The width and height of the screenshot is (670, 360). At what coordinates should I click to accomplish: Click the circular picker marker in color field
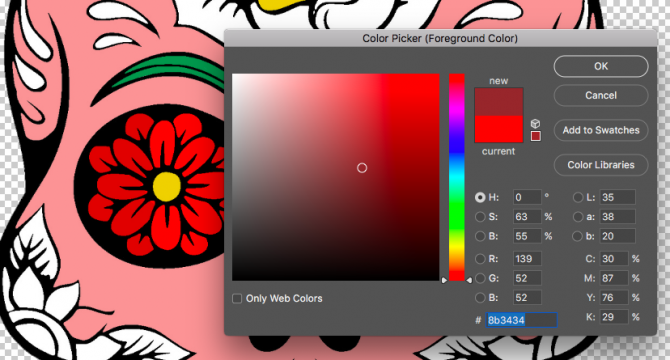(x=362, y=168)
